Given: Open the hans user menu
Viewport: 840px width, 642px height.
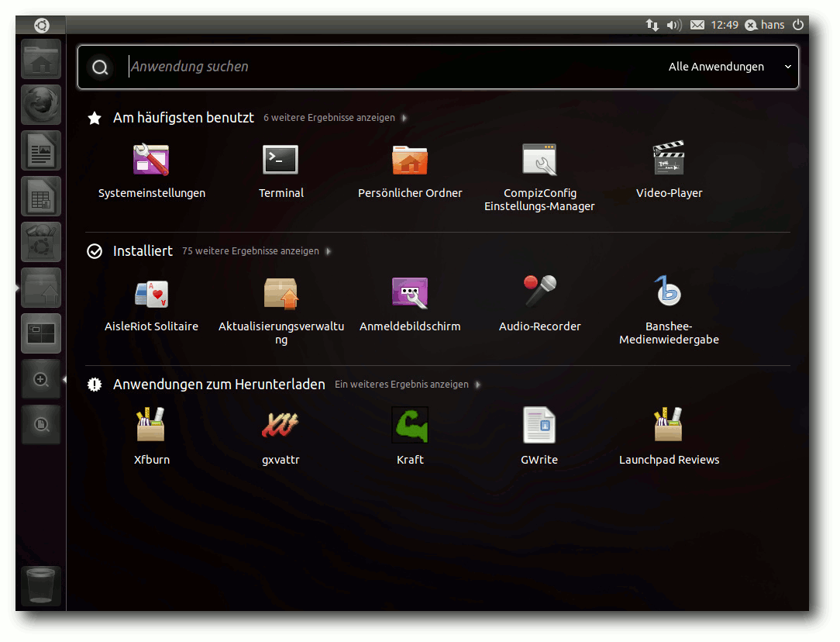Looking at the screenshot, I should [765, 25].
